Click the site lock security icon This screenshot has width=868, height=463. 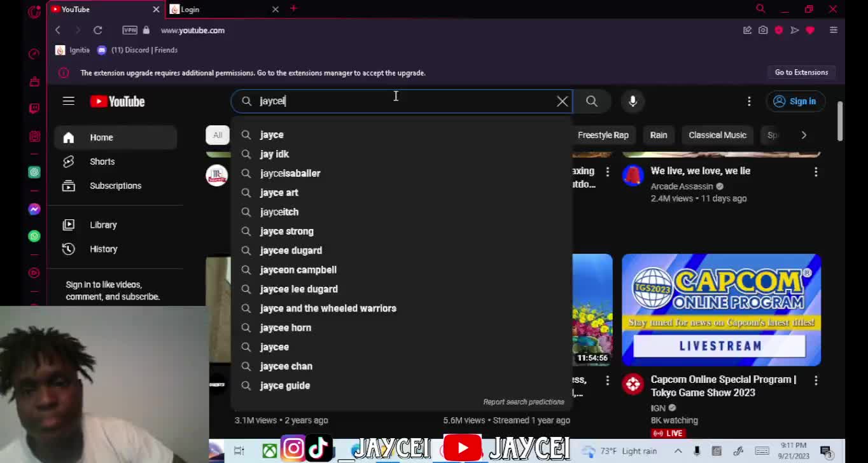tap(146, 30)
